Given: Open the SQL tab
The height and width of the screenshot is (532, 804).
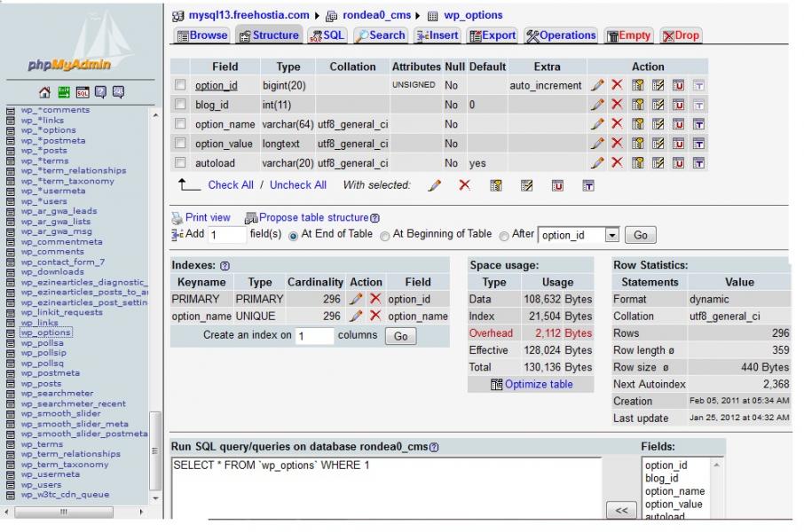Looking at the screenshot, I should point(327,35).
